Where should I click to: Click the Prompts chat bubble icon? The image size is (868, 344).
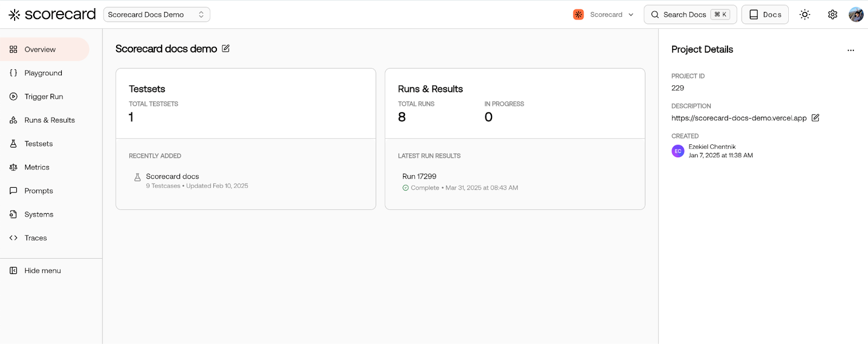(x=14, y=191)
